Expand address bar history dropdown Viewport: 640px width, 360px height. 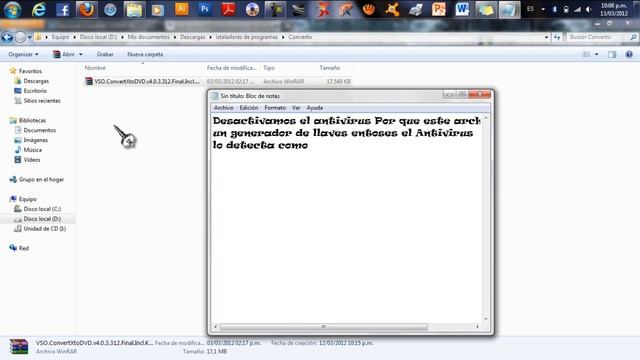click(547, 37)
